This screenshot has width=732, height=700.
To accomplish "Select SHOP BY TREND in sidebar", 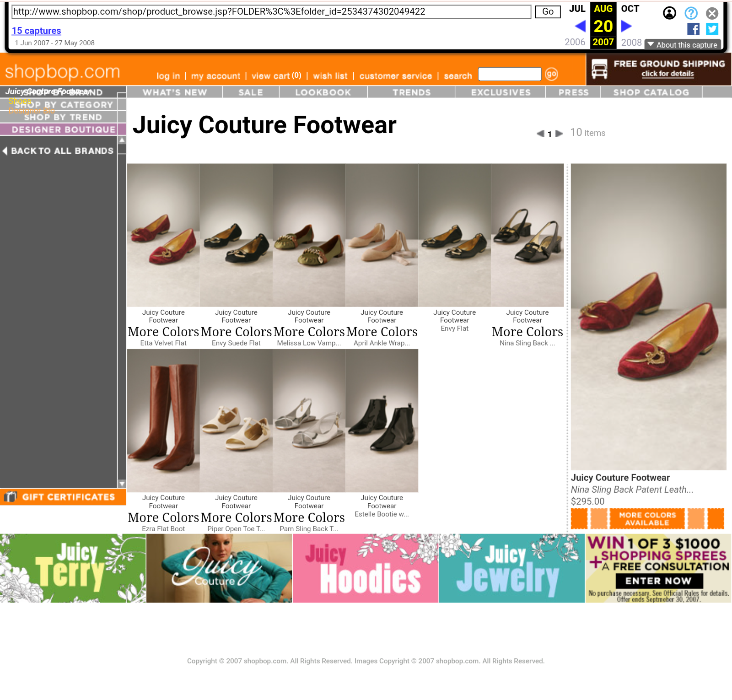I will (63, 117).
